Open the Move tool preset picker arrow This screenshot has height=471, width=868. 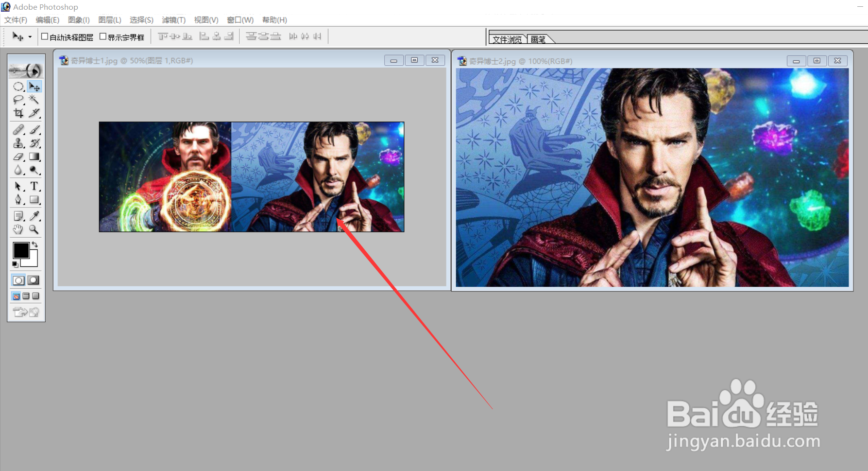pos(30,37)
